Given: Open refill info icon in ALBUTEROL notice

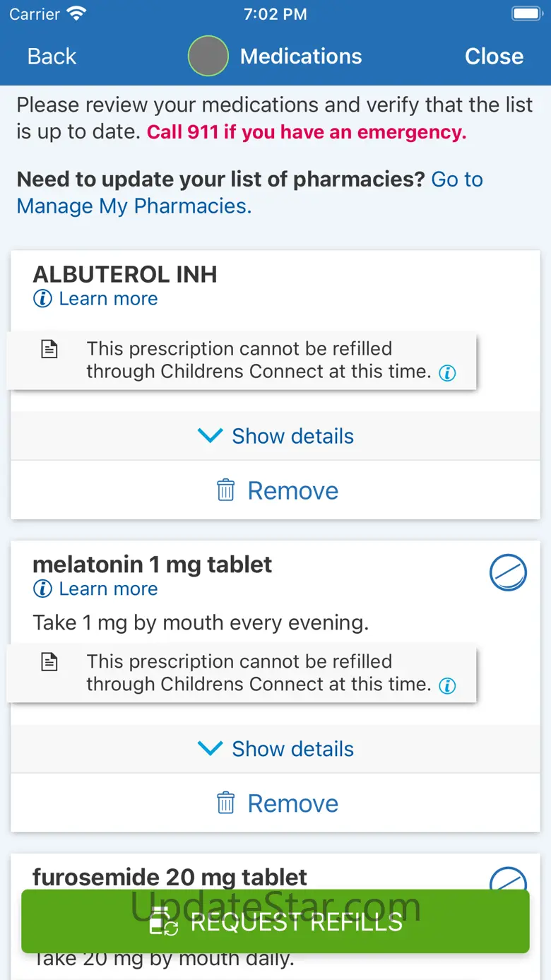Looking at the screenshot, I should [447, 373].
